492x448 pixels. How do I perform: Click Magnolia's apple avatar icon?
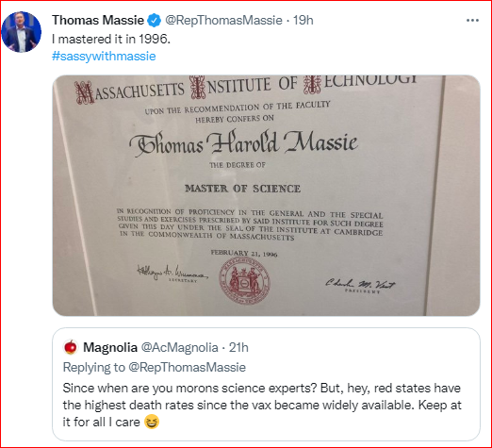click(71, 347)
